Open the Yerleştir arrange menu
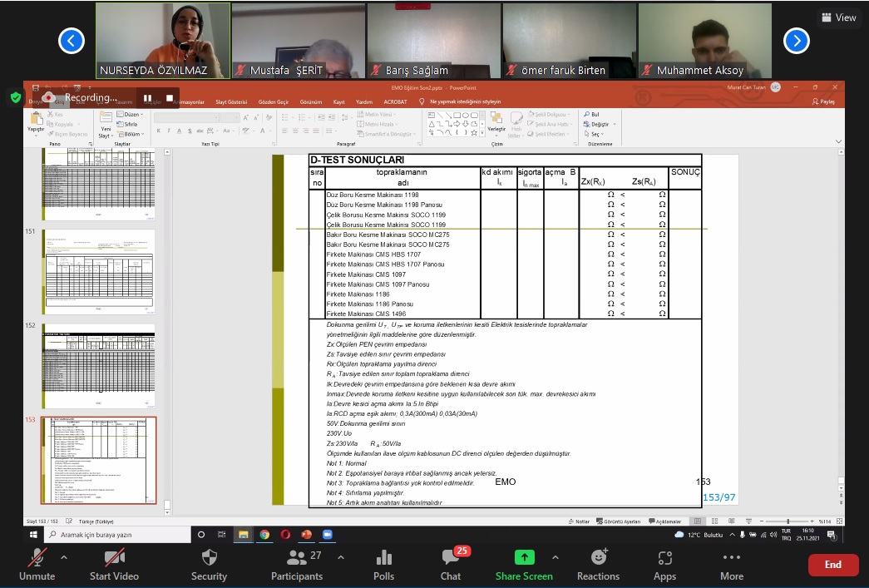The image size is (869, 588). 496,123
